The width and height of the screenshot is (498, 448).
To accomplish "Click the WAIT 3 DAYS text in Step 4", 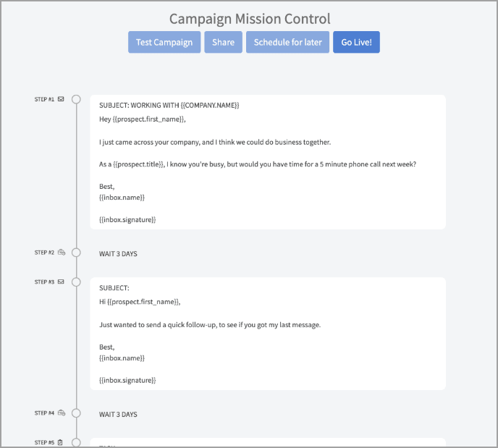I will [x=118, y=414].
